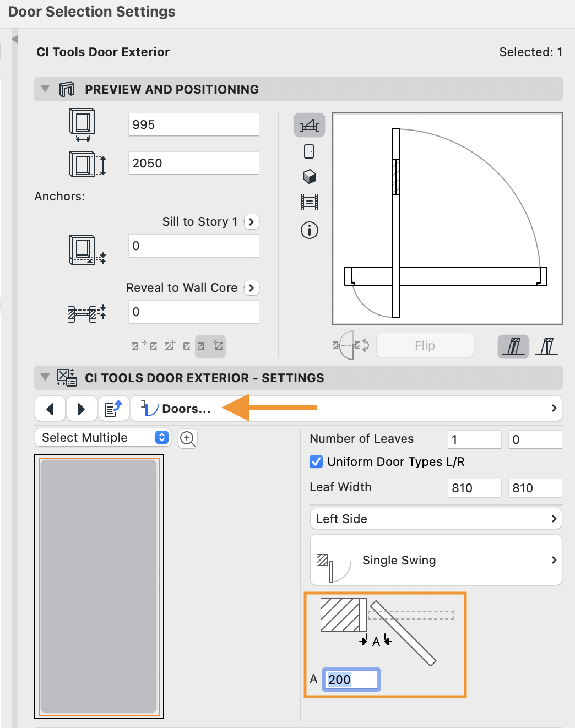The image size is (575, 728).
Task: Click the mirror door orientation icon
Action: pos(351,345)
